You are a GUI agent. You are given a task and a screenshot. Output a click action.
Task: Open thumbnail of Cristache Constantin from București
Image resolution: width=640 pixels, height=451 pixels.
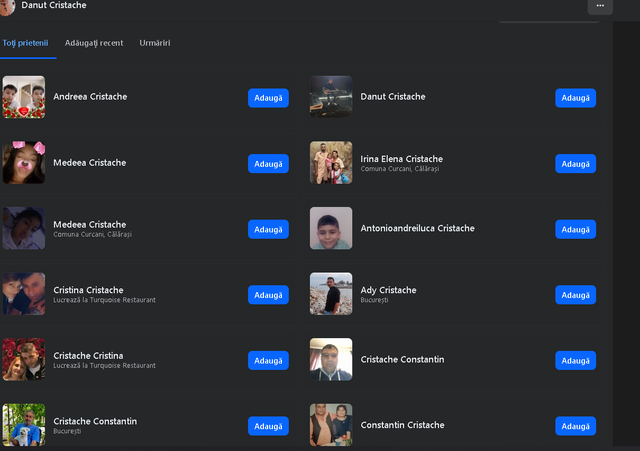point(24,425)
